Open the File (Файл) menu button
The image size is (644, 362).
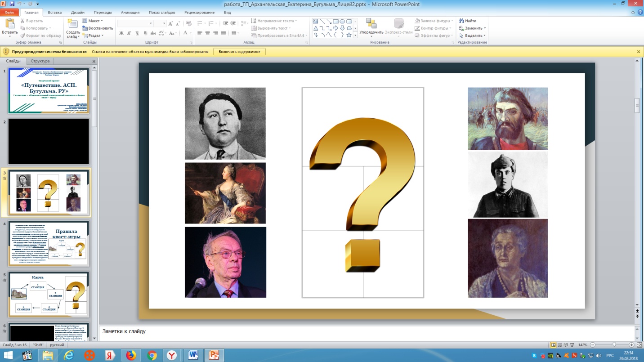click(x=9, y=13)
